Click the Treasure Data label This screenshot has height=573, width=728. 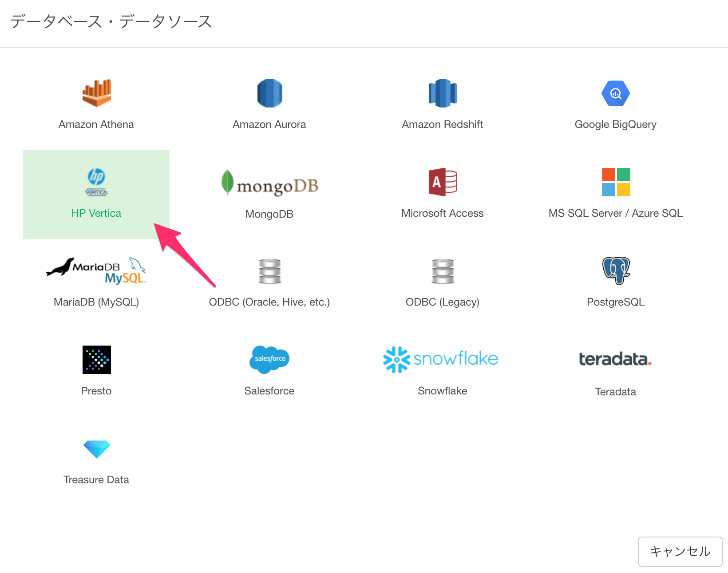click(x=96, y=480)
